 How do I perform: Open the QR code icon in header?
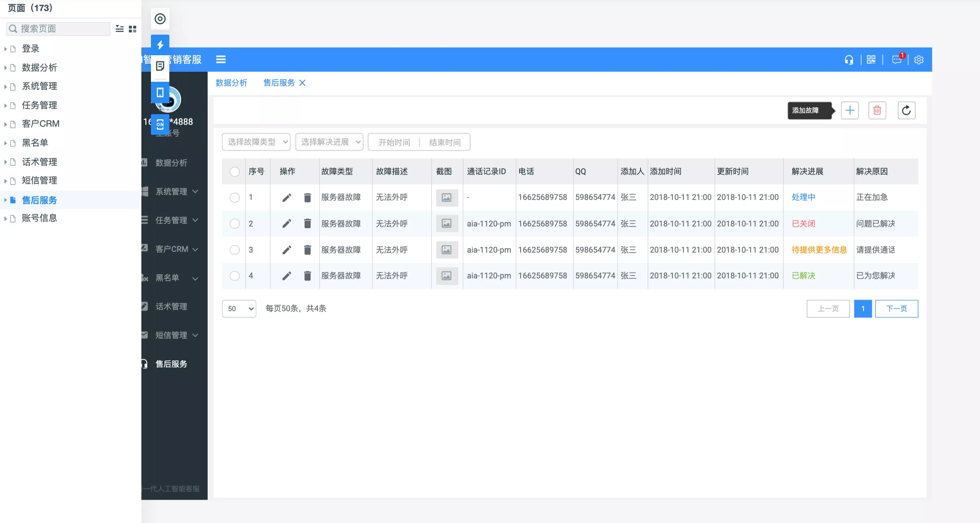click(871, 60)
